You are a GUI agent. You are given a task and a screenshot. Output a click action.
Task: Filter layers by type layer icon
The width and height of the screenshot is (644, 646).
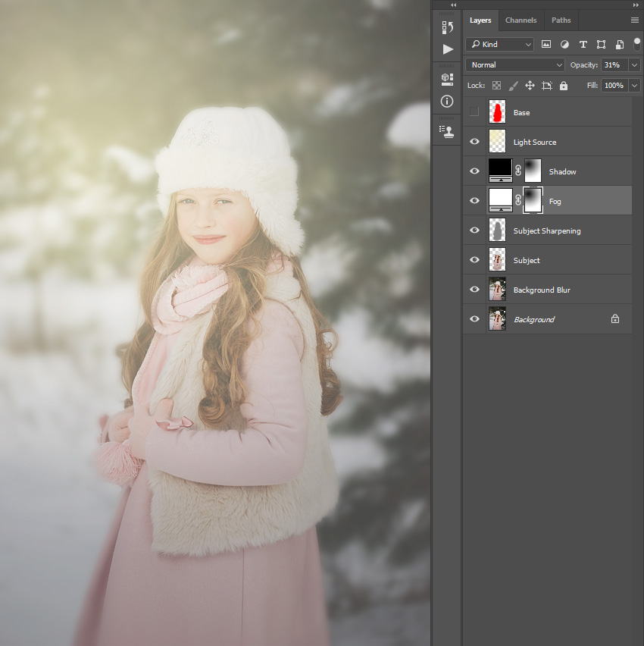[583, 45]
